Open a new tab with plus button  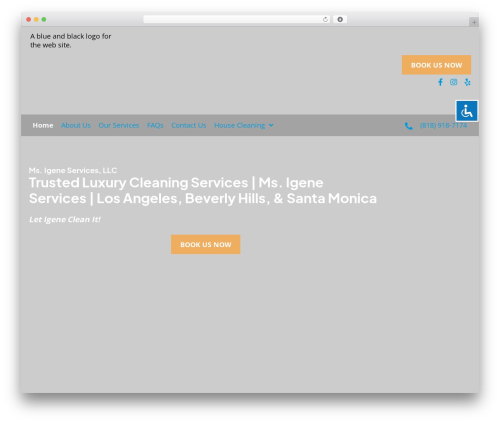(474, 22)
